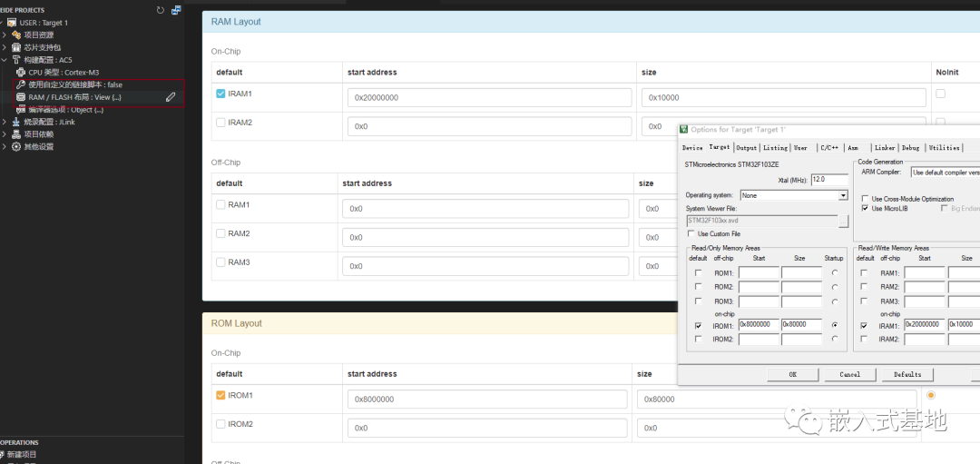Click the download icon beside 烧录配置 : JLink
Screen dimensions: 980x464
(x=16, y=122)
